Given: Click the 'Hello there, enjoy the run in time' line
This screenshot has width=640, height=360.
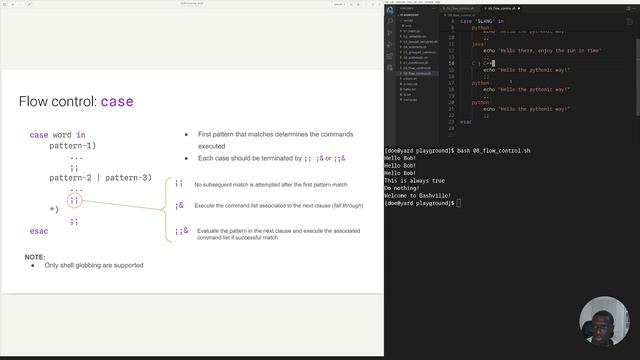Looking at the screenshot, I should pyautogui.click(x=542, y=51).
